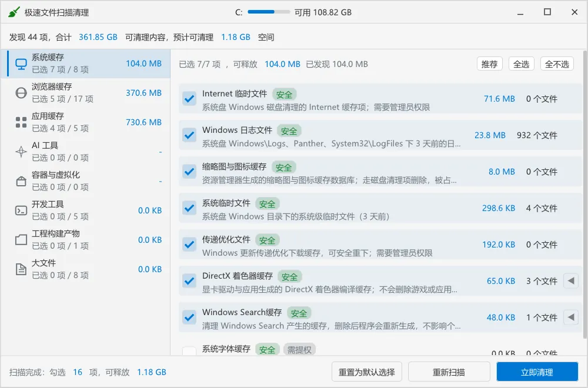The height and width of the screenshot is (388, 588).
Task: Click the 1.18 GB value in top summary
Action: pos(236,37)
